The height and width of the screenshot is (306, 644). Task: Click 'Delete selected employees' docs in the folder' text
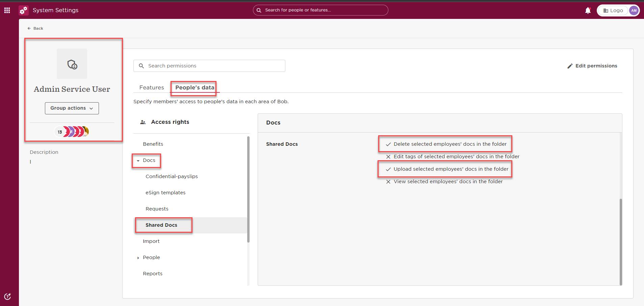[450, 144]
